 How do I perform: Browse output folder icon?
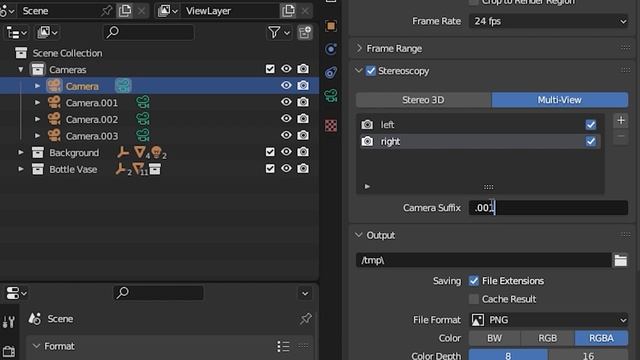(620, 260)
